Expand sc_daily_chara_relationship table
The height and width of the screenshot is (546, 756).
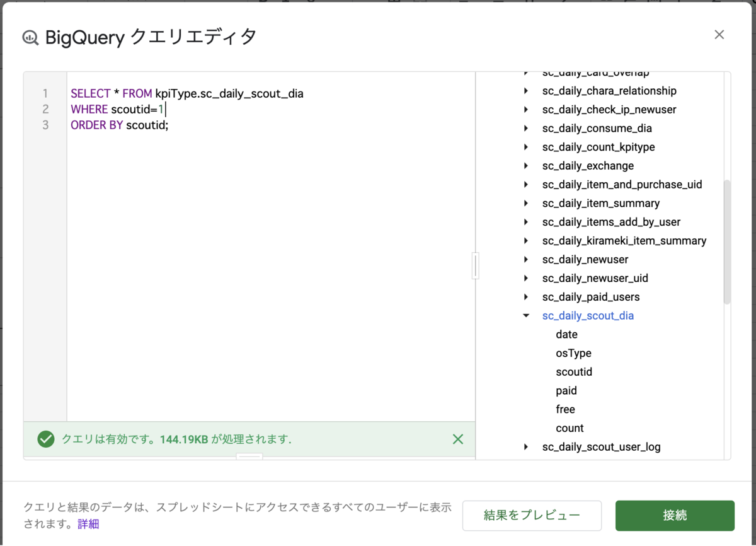[x=526, y=91]
